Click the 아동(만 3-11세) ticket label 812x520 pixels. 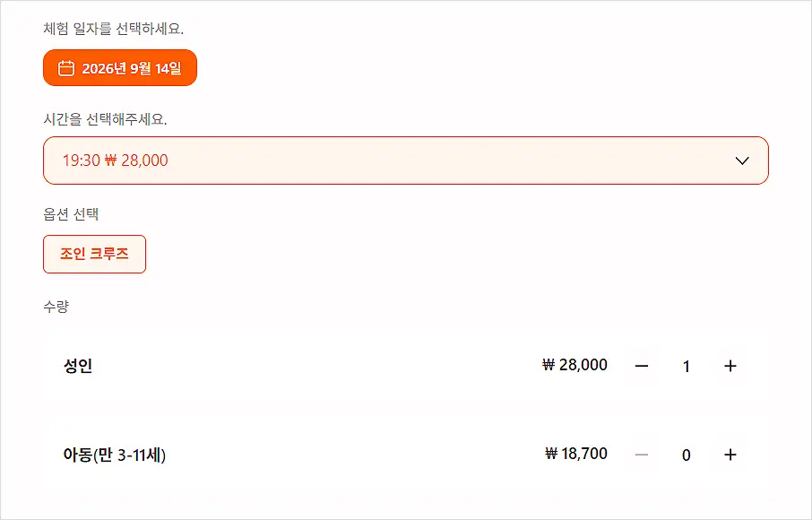pyautogui.click(x=115, y=455)
